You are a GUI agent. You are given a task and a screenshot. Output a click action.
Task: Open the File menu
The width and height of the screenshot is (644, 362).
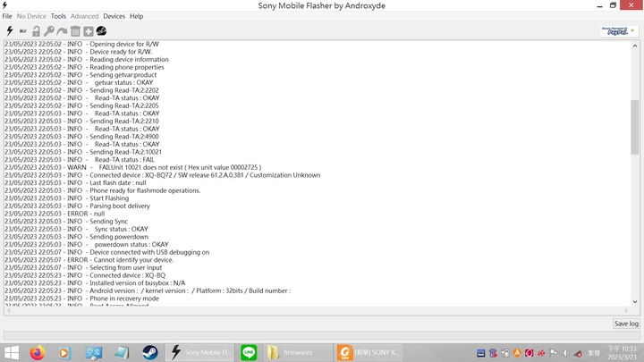(x=7, y=16)
